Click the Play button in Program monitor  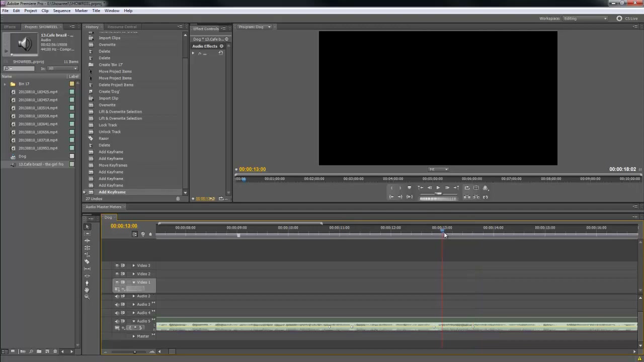coord(438,188)
